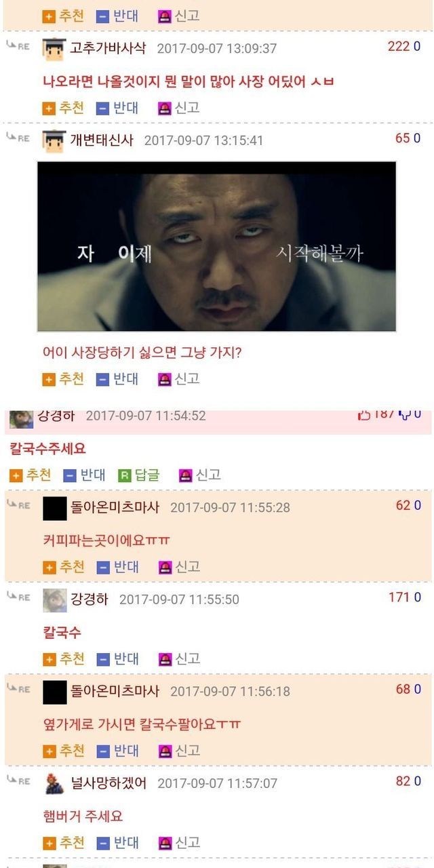Click 추천 under 개변태신사's image comment

(63, 379)
